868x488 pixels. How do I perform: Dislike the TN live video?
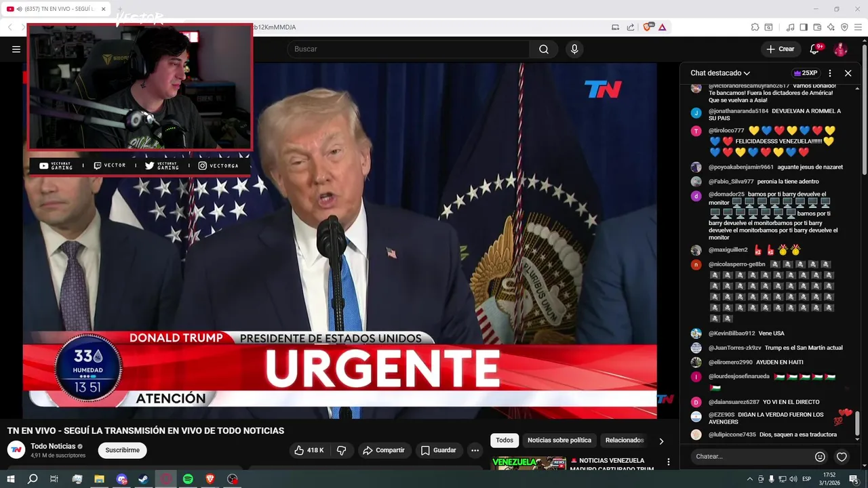342,450
